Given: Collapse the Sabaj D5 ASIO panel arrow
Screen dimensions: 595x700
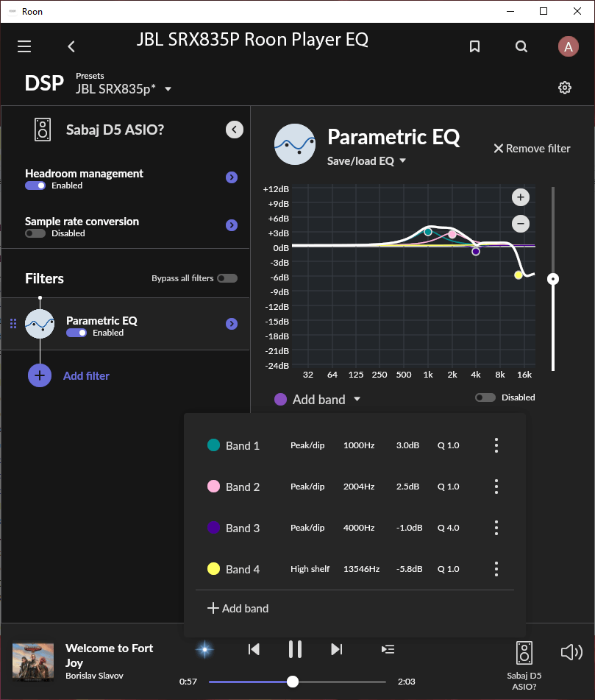Looking at the screenshot, I should (235, 130).
